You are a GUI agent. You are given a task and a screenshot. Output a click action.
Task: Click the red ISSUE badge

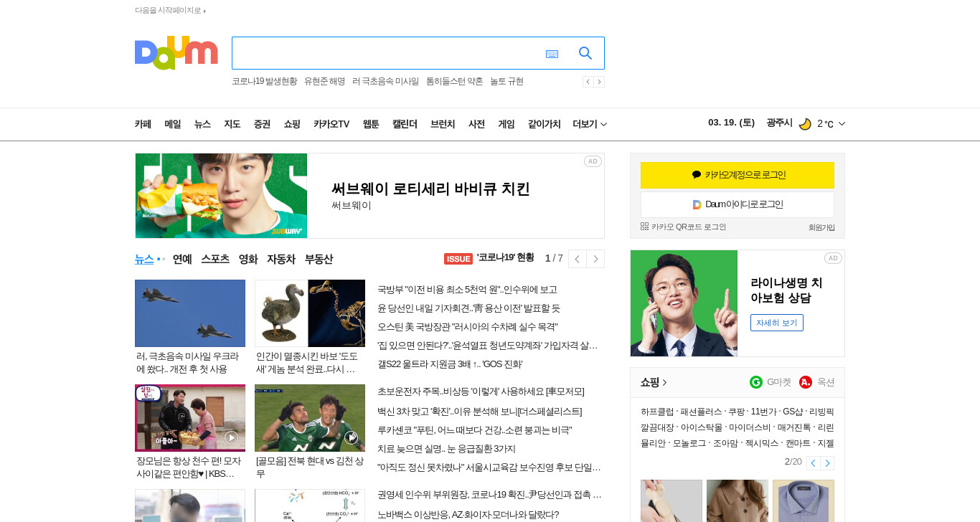[x=458, y=259]
